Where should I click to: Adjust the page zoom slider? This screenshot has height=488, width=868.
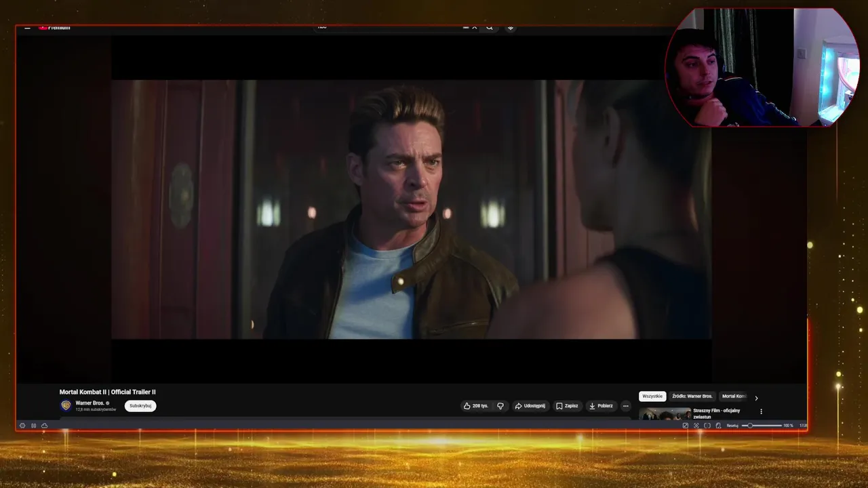[x=762, y=426]
